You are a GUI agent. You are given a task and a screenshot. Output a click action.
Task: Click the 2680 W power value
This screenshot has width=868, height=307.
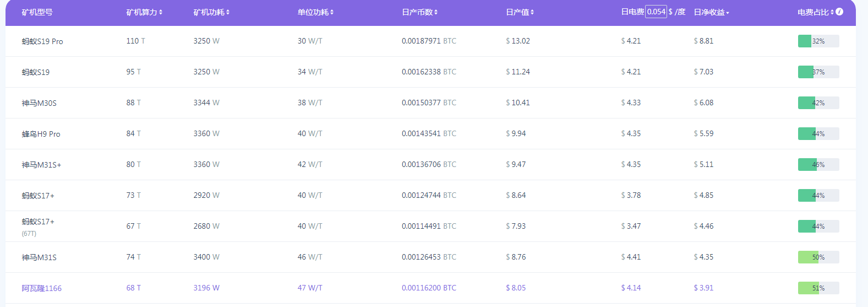point(206,226)
